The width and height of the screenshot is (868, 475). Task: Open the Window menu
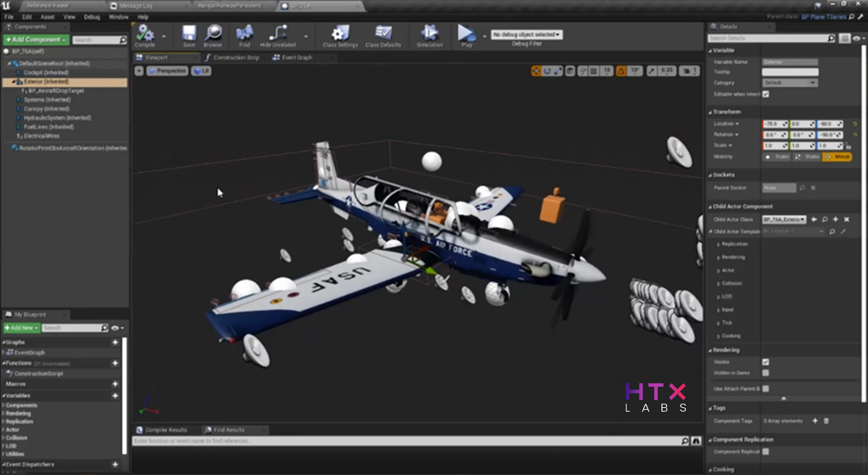point(118,17)
